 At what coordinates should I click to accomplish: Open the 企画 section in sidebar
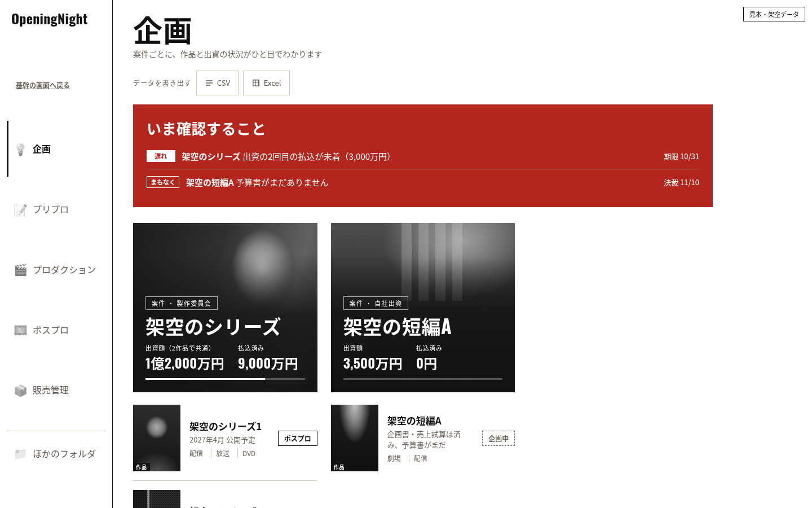tap(56, 149)
